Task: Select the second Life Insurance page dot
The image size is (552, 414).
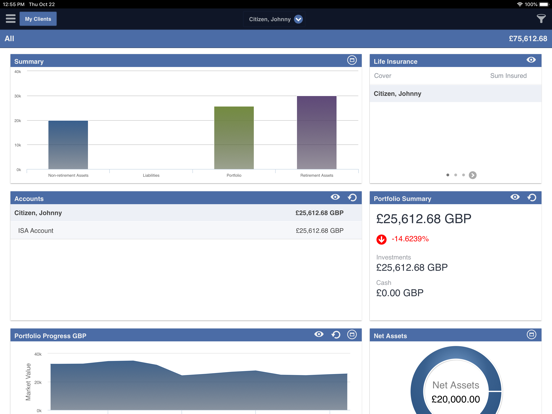Action: click(x=456, y=175)
